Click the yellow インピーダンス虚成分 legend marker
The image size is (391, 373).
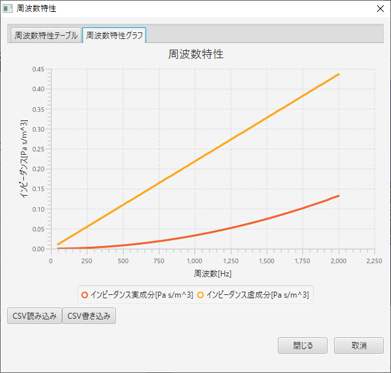(201, 295)
